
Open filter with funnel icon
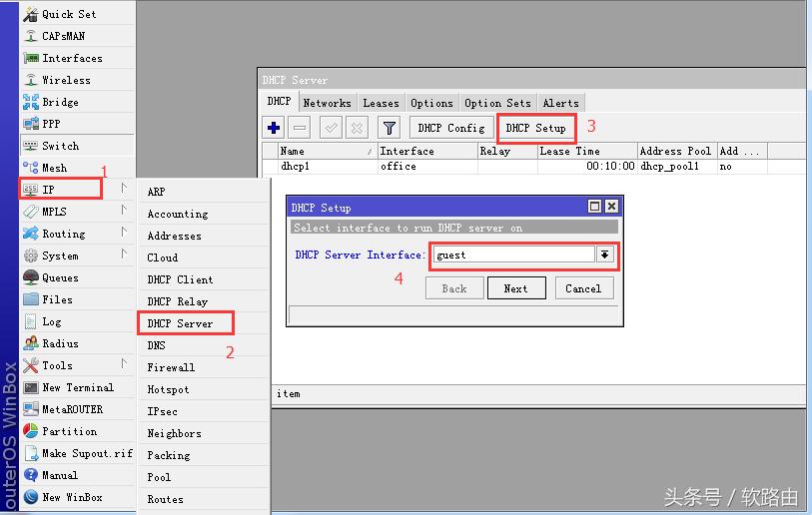(x=389, y=128)
